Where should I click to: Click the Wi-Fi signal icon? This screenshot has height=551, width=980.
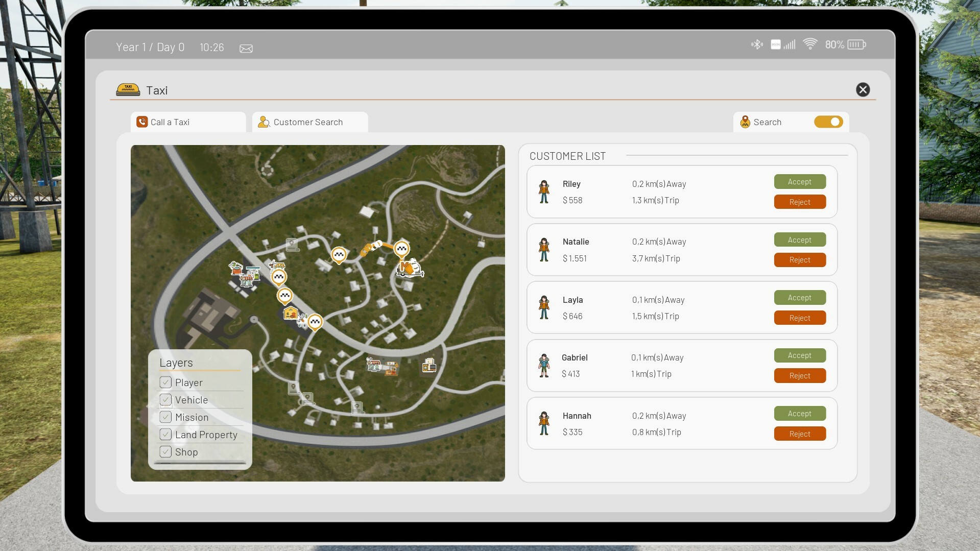(809, 44)
